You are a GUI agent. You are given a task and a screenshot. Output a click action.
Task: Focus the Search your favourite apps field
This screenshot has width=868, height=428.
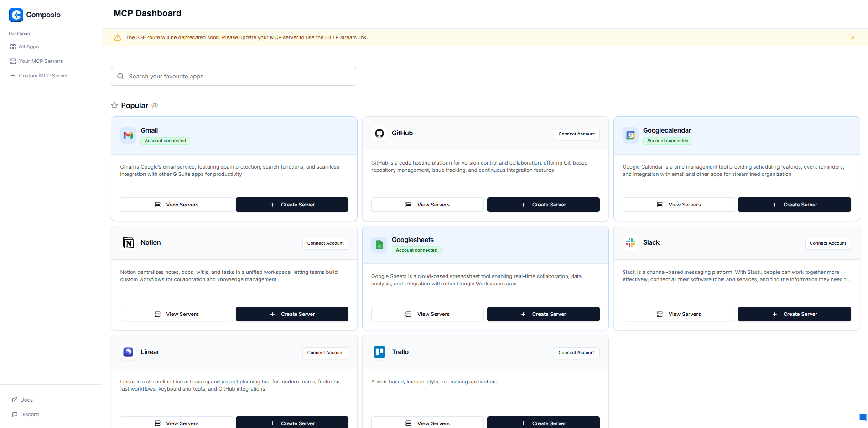(234, 77)
